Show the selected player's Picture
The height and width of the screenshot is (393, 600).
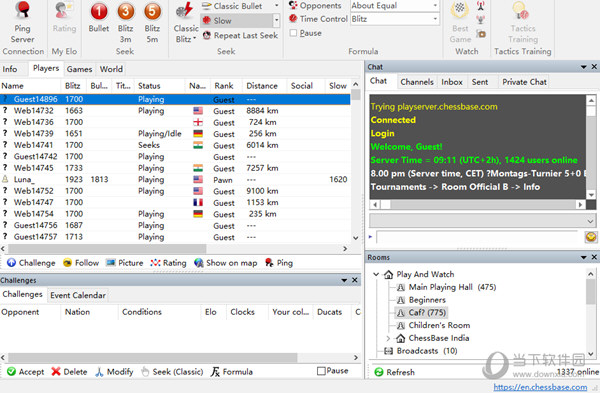click(125, 263)
